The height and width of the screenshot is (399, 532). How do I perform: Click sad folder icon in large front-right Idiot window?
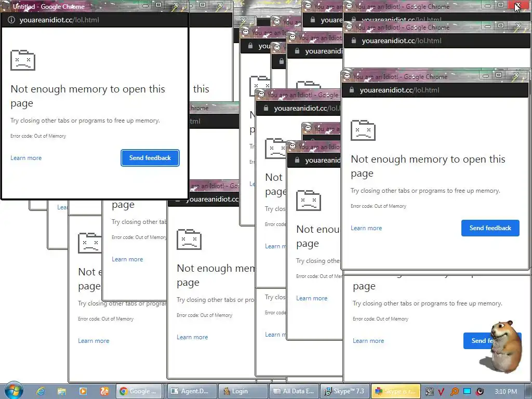point(363,130)
